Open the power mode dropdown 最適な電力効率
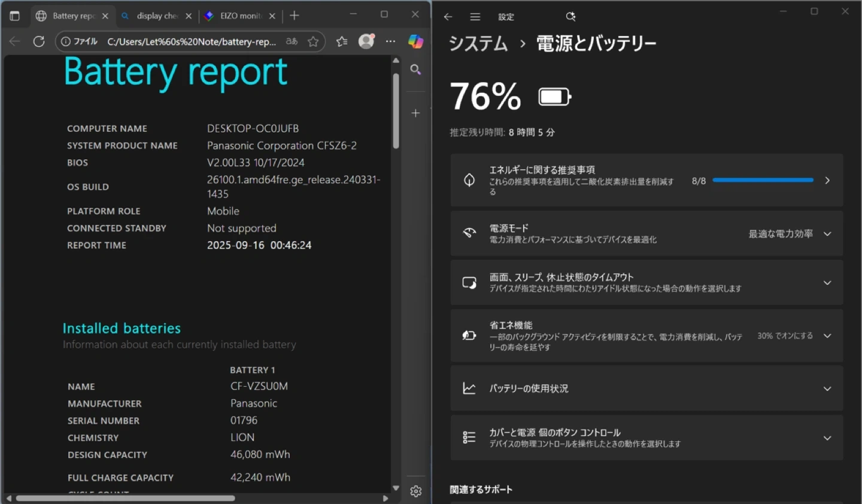862x504 pixels. tap(790, 233)
